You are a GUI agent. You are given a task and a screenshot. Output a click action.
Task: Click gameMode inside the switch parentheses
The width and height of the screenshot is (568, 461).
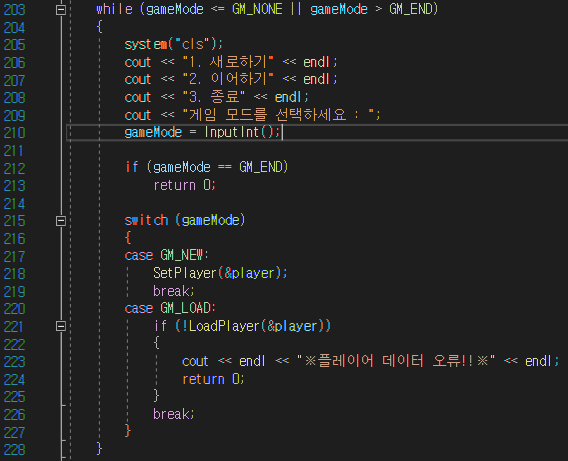pos(210,221)
